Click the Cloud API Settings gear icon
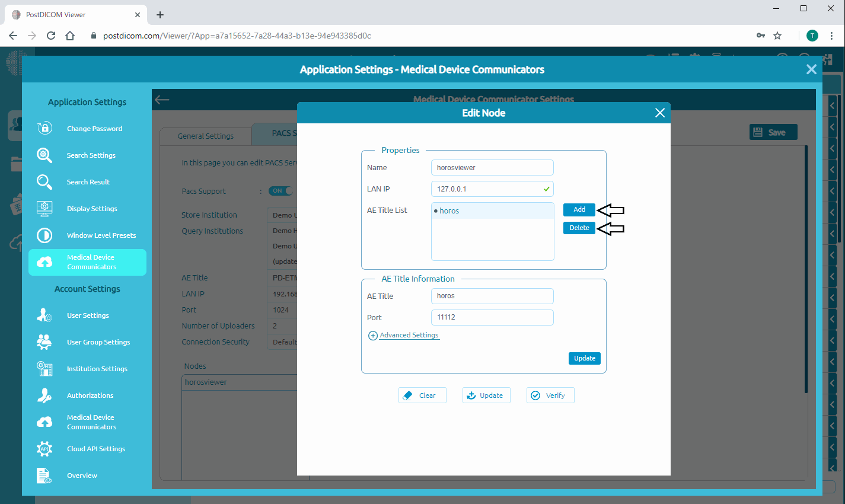This screenshot has height=504, width=845. point(44,448)
